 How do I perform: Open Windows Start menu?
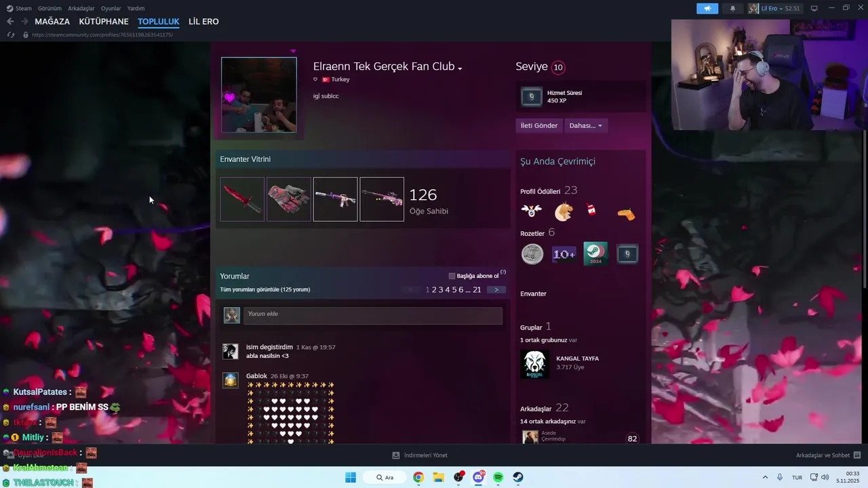(x=351, y=477)
